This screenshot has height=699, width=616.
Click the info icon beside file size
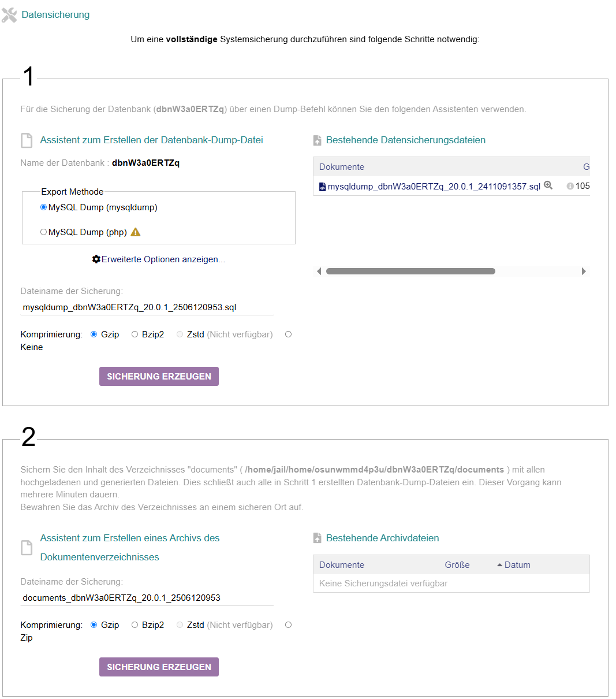point(570,186)
